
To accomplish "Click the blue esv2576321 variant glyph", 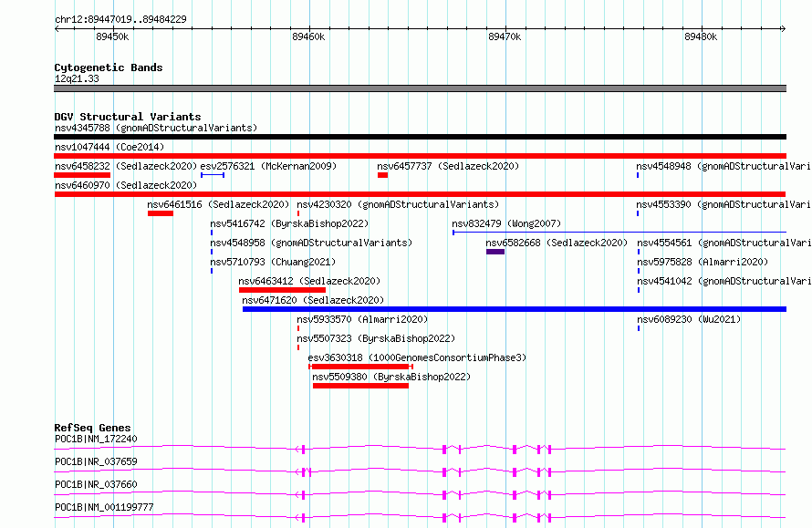I will pyautogui.click(x=213, y=175).
